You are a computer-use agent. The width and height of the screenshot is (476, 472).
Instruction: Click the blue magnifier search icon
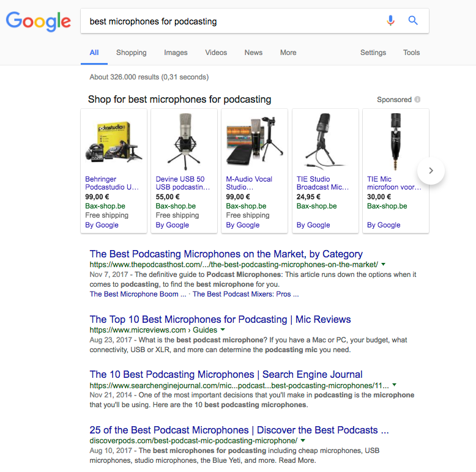click(x=413, y=21)
